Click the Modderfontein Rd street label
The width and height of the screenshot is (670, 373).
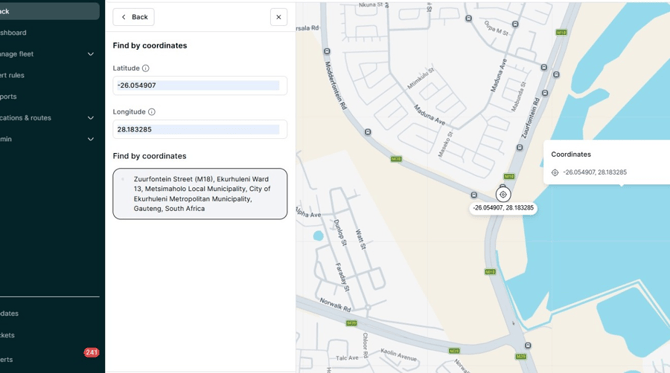(335, 85)
